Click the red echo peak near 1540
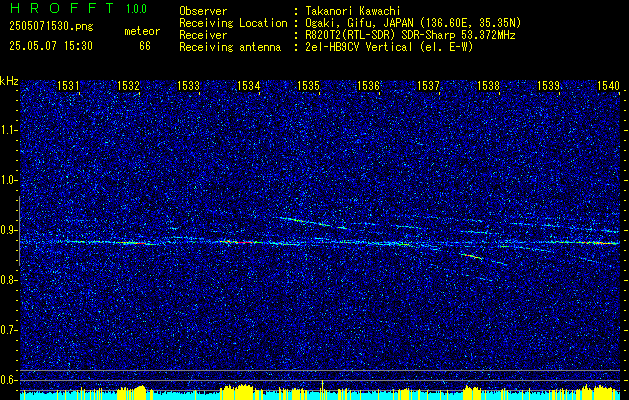 tap(598, 243)
